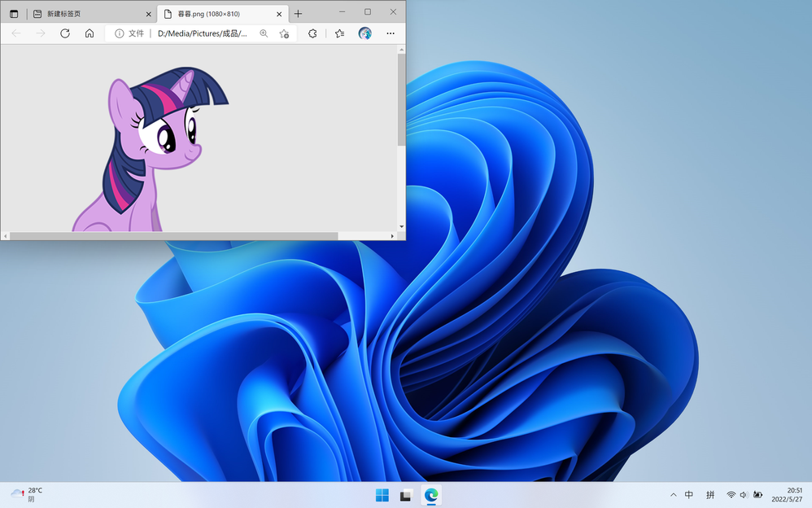Go back with the back arrow
This screenshot has width=812, height=508.
tap(16, 33)
